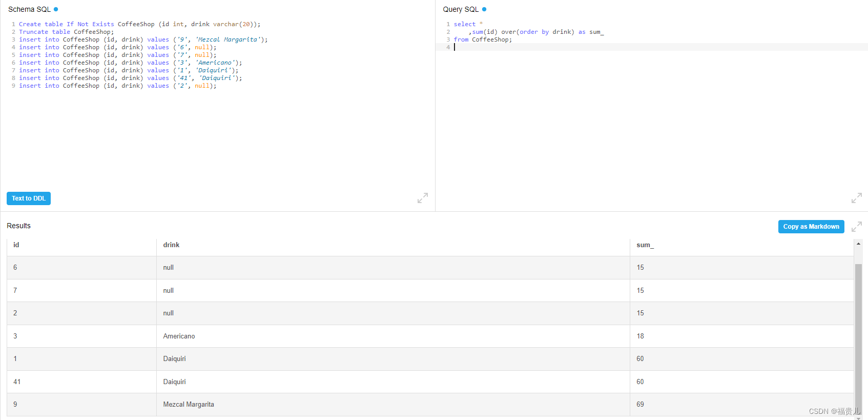Image resolution: width=868 pixels, height=420 pixels.
Task: Select the id cell with value 6
Action: [81, 268]
